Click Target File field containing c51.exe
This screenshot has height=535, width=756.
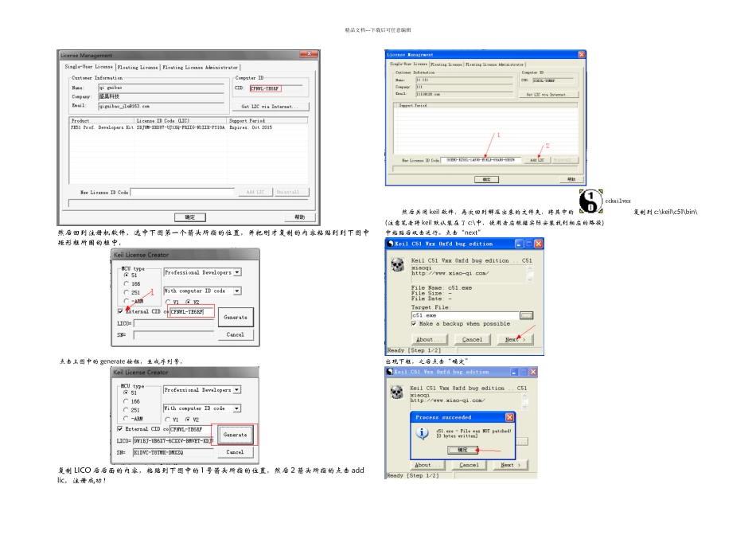(466, 315)
